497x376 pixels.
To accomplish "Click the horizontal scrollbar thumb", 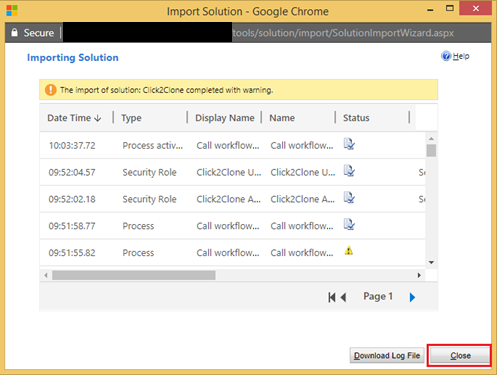I will pos(134,275).
